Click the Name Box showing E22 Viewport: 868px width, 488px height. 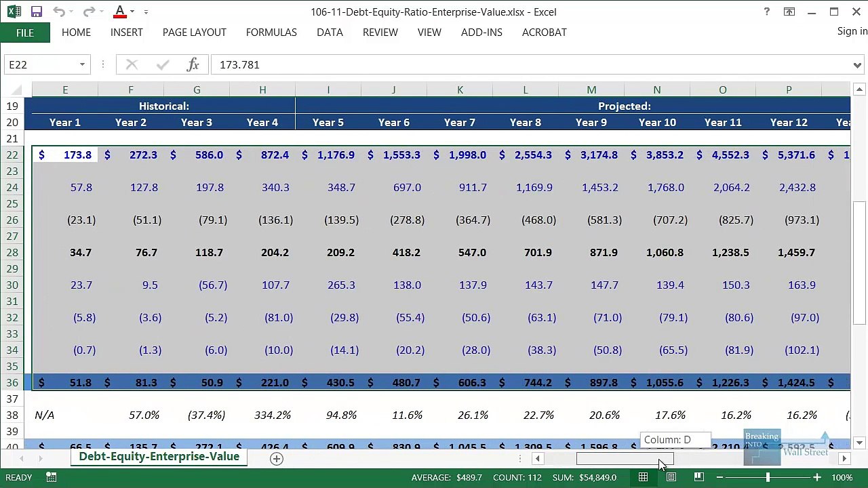click(40, 64)
